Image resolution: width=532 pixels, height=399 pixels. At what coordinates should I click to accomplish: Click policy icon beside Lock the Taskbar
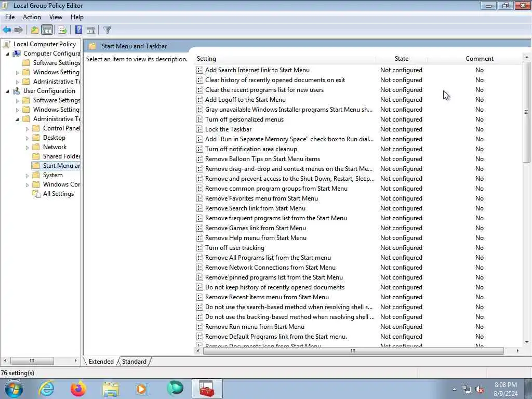tap(200, 129)
